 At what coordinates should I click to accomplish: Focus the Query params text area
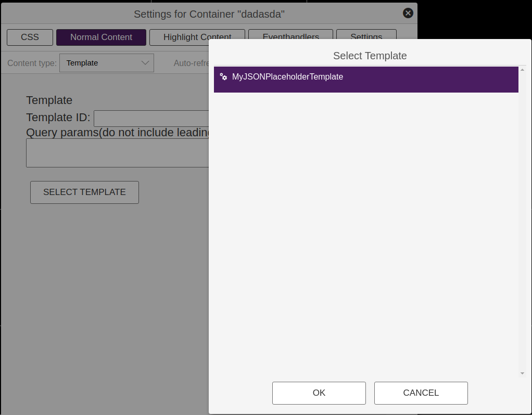(117, 153)
